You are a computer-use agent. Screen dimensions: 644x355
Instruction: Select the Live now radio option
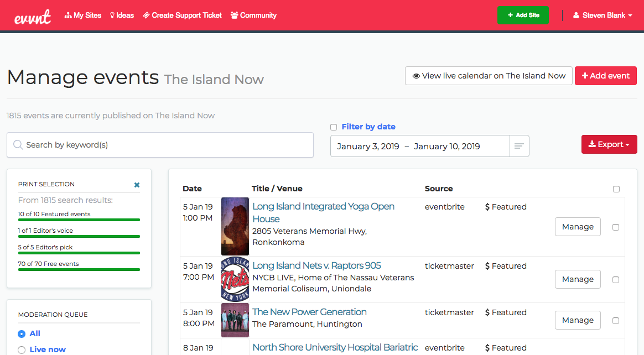click(x=22, y=349)
